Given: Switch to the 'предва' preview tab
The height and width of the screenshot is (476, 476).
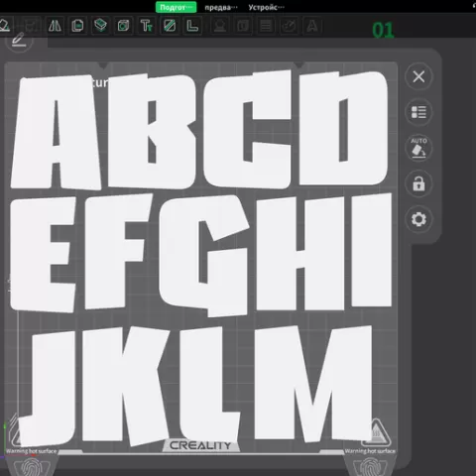Looking at the screenshot, I should (x=221, y=7).
